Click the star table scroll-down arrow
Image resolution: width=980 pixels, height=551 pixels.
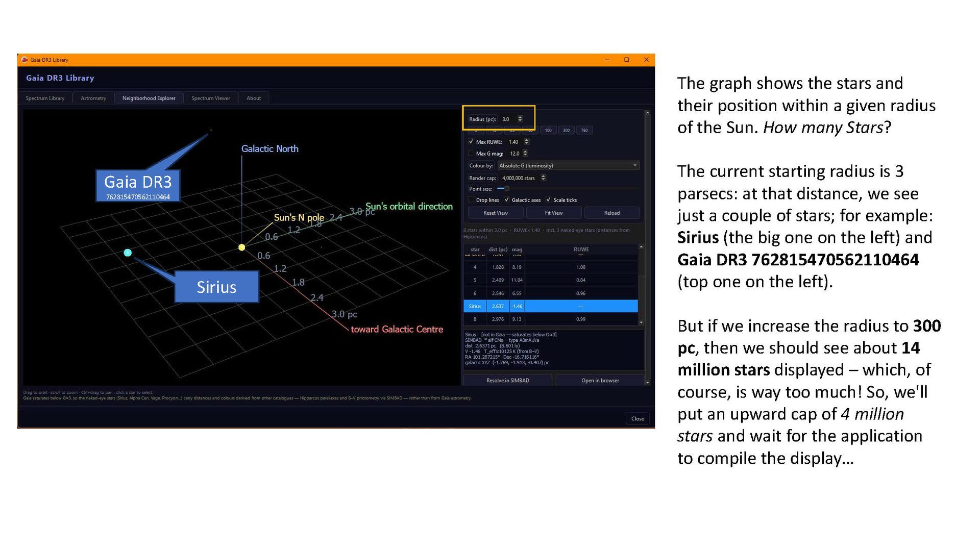641,322
